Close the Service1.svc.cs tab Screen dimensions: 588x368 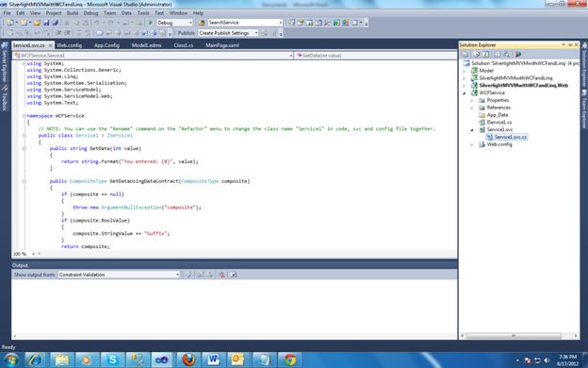point(51,45)
